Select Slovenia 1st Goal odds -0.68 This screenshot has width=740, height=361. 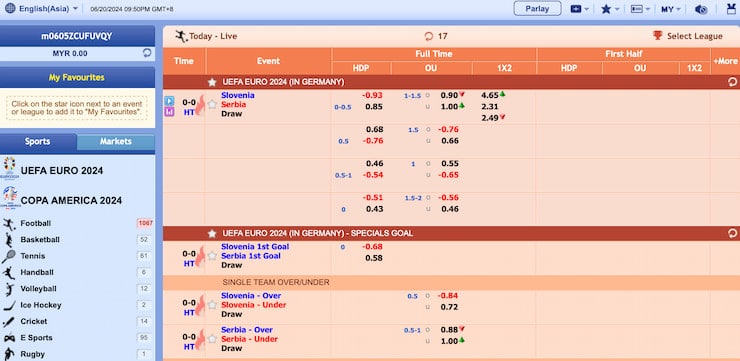click(x=372, y=247)
